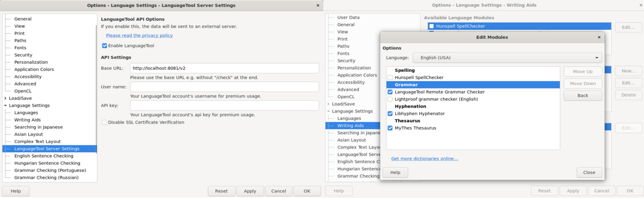Collapse the Language Settings node in left tree
This screenshot has width=644, height=198.
[6, 106]
